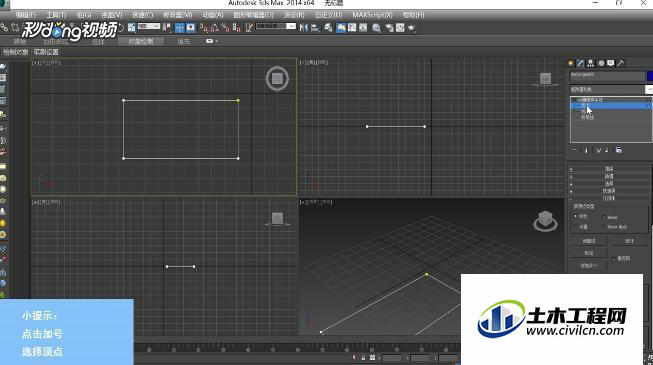Open the reference coordinate system dropdown
Image resolution: width=653 pixels, height=365 pixels.
149,26
